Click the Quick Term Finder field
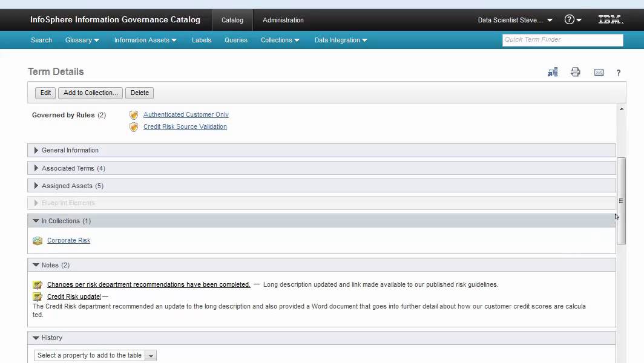The image size is (644, 363). (563, 40)
